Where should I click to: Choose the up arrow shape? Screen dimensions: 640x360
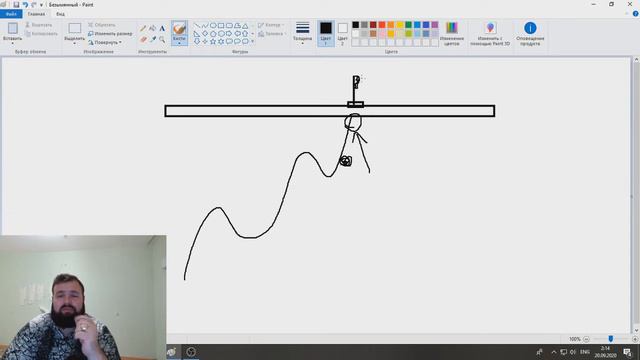[245, 33]
